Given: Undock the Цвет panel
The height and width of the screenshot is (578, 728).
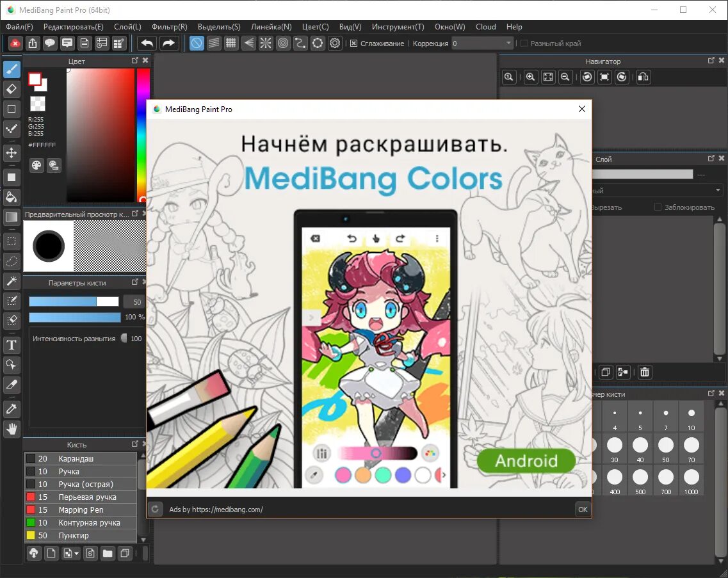Looking at the screenshot, I should [x=134, y=60].
